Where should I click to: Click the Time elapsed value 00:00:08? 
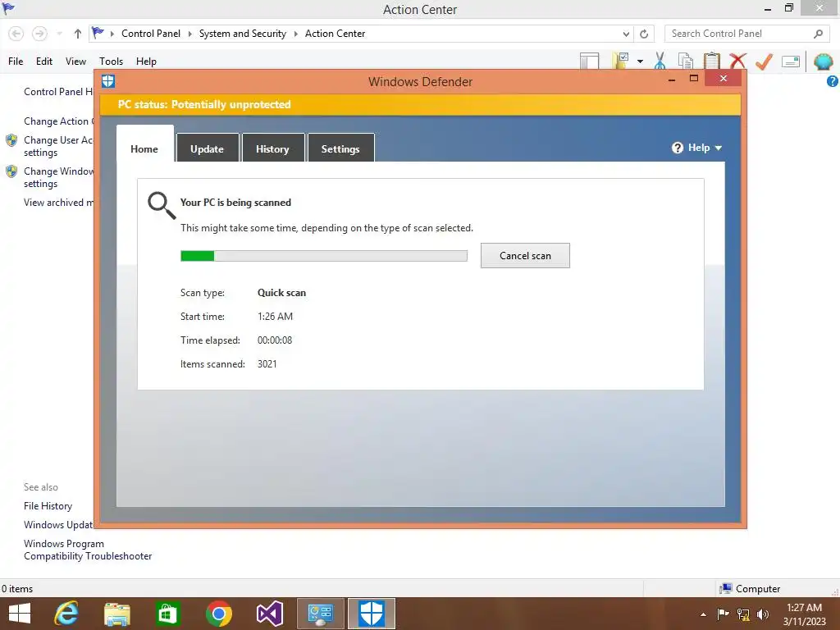[275, 340]
